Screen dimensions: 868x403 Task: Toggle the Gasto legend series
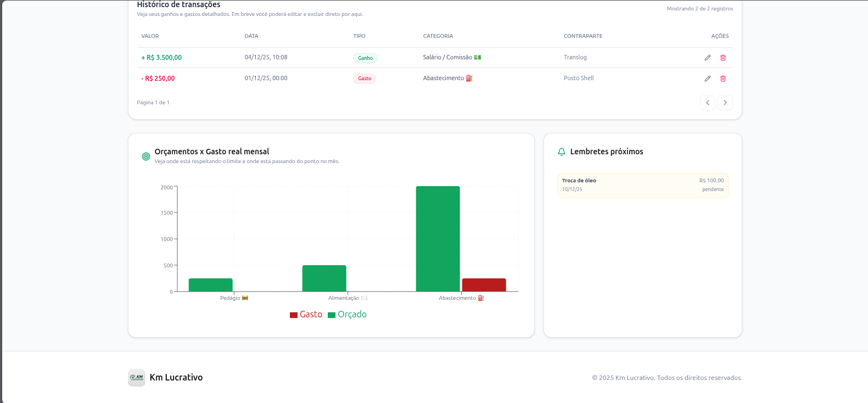tap(306, 315)
